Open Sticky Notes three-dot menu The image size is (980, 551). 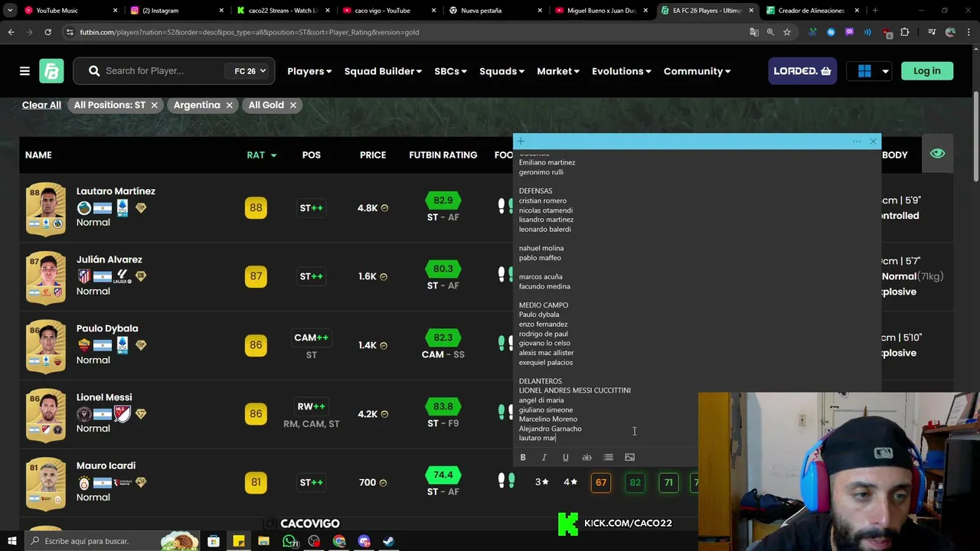[857, 142]
